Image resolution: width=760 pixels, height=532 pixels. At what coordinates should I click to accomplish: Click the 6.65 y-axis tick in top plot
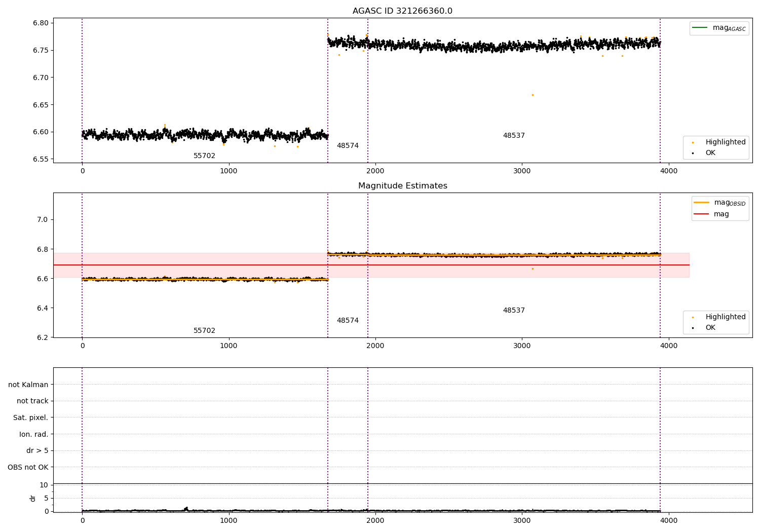(40, 105)
